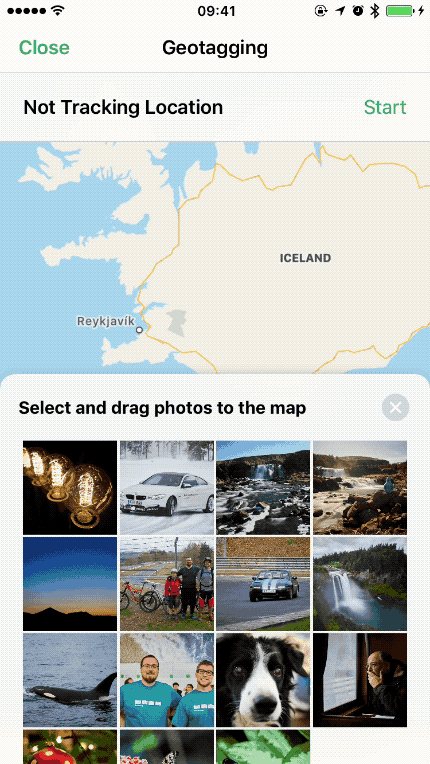Tap the Wi-Fi signal icon
The image size is (430, 764).
pos(57,11)
